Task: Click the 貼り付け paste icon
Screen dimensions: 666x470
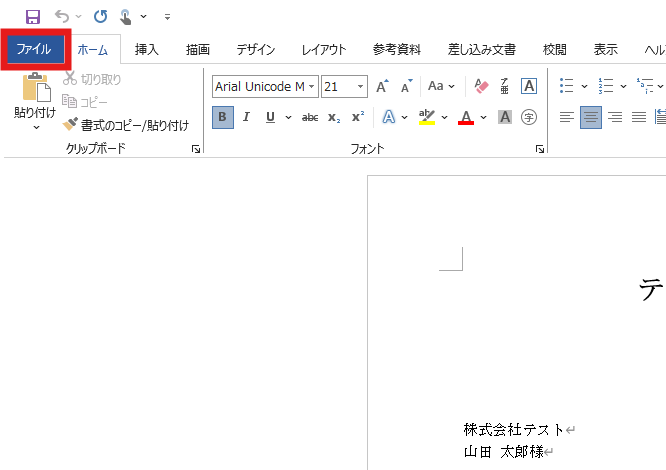Action: click(36, 87)
